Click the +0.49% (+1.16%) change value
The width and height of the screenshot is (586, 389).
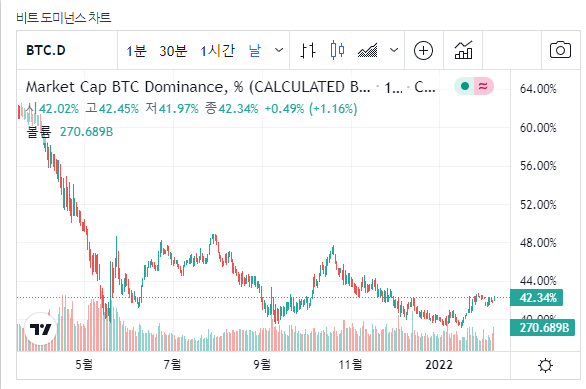(x=311, y=109)
